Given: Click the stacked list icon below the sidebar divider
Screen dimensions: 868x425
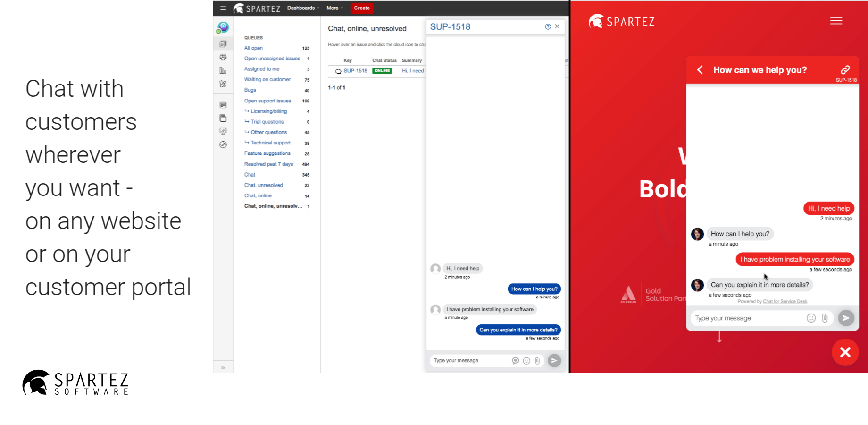Looking at the screenshot, I should click(223, 105).
